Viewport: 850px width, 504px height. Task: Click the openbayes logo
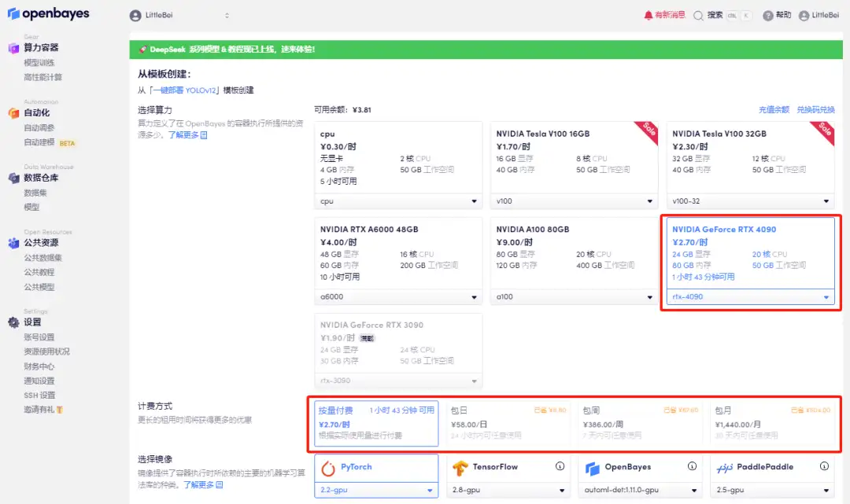point(49,13)
